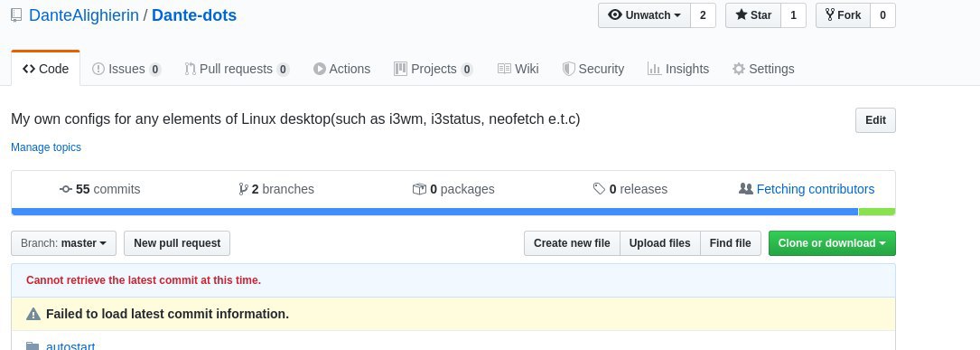The width and height of the screenshot is (980, 350).
Task: Click the blue language bar segment
Action: point(434,212)
